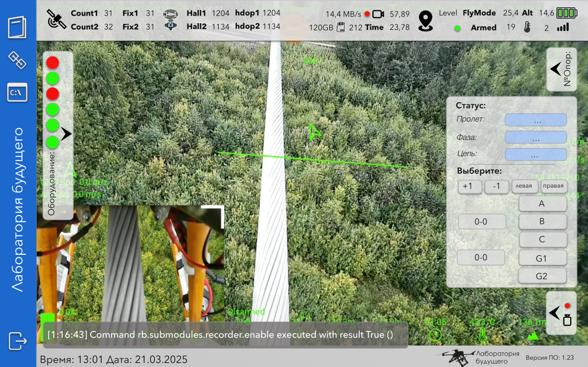
Task: Select phase C button
Action: click(x=542, y=240)
